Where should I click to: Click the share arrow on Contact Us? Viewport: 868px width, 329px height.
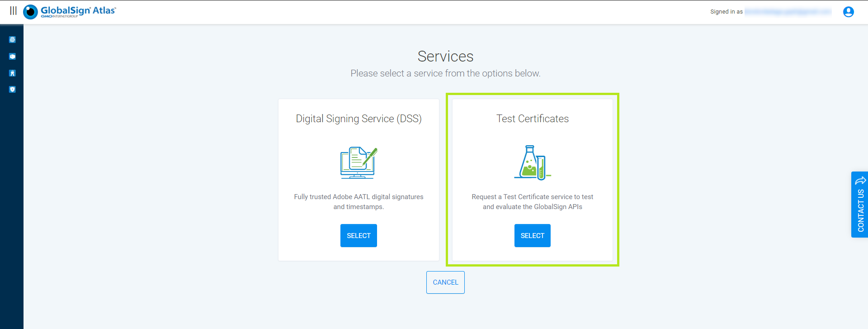(x=860, y=181)
